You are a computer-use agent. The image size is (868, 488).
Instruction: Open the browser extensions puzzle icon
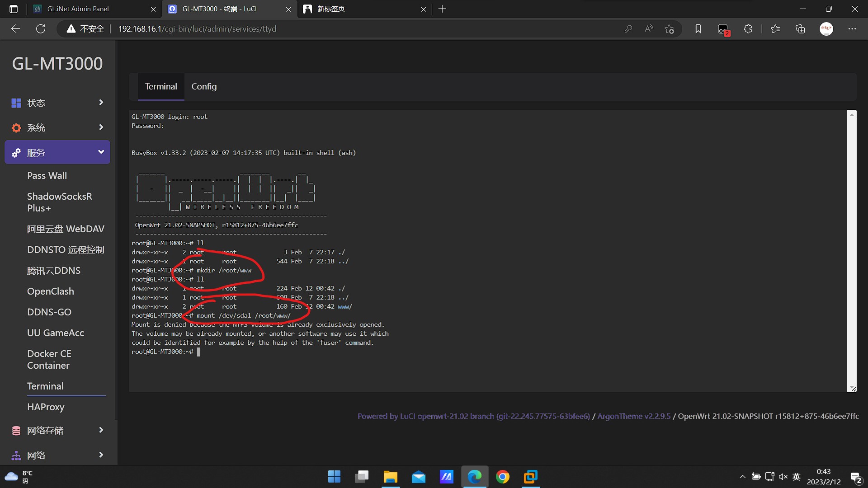click(748, 29)
